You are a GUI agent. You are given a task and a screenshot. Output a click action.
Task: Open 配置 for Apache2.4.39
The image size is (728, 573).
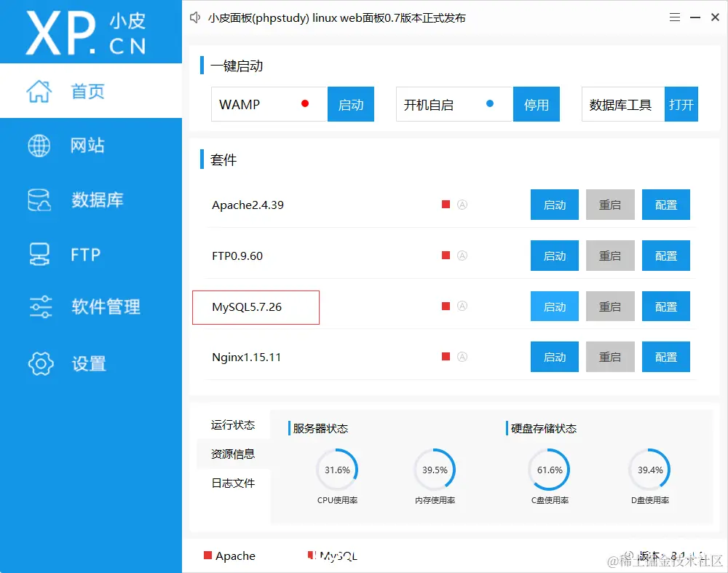tap(666, 205)
